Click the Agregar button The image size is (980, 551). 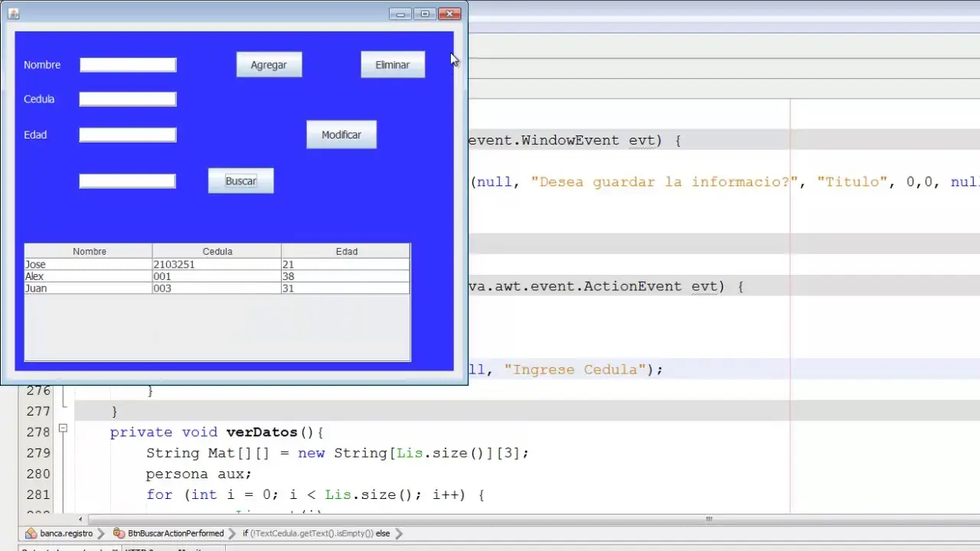point(269,65)
